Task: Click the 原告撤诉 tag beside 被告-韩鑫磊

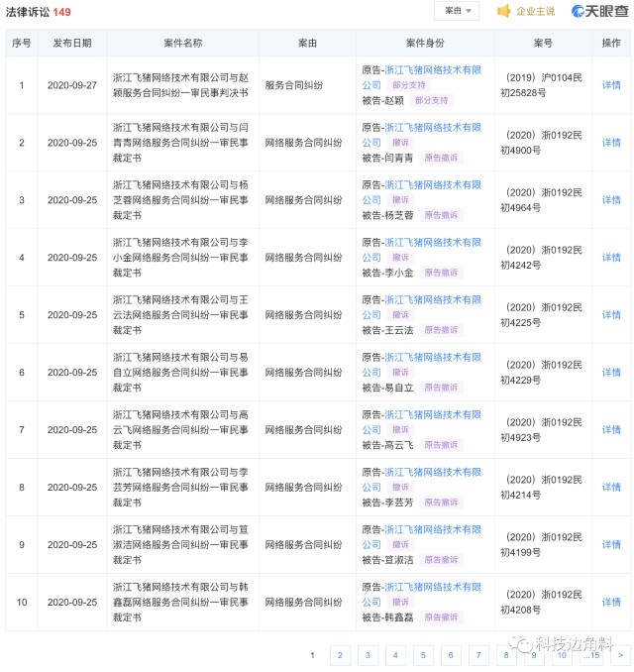Action: 441,617
